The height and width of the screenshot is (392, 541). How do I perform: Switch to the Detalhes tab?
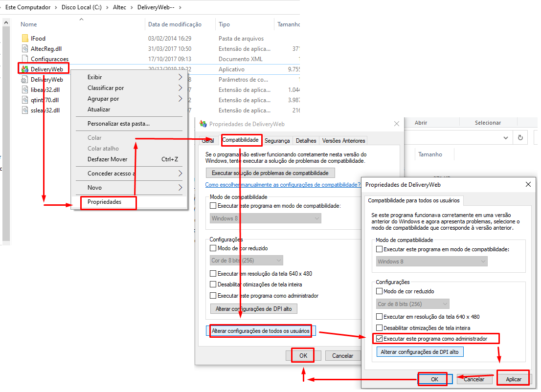(306, 141)
